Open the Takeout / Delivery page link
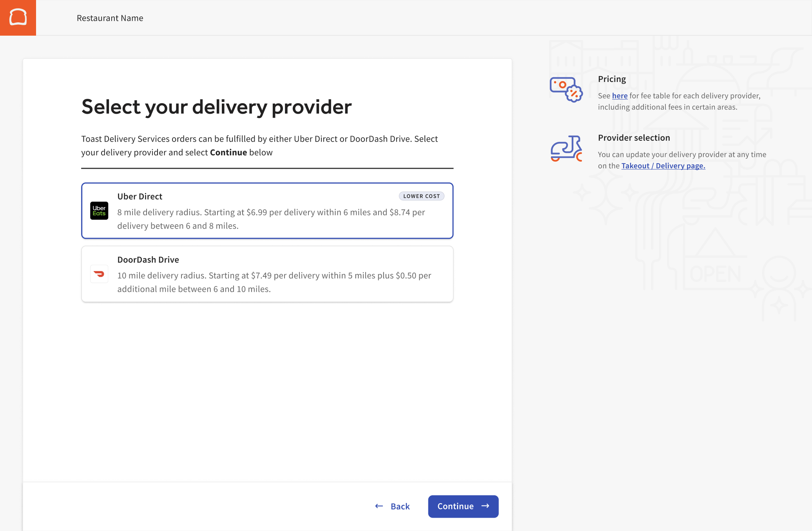Viewport: 812px width, 531px height. tap(663, 165)
